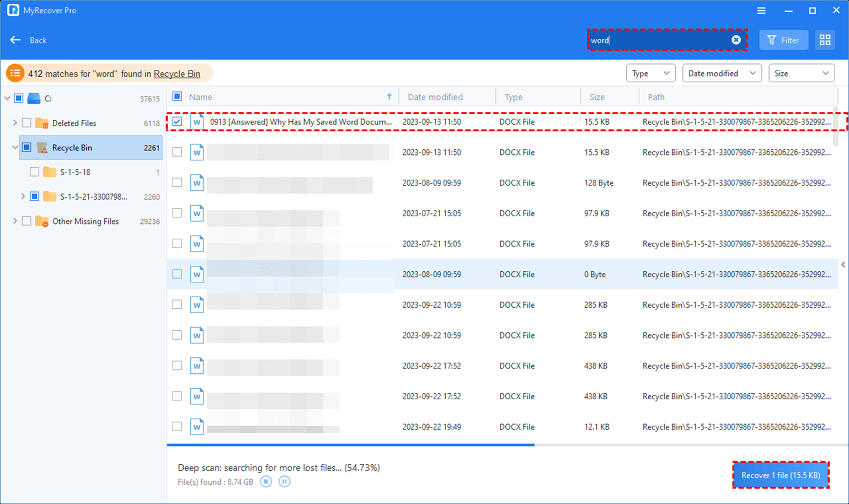Click Recover 1 file button
The height and width of the screenshot is (504, 849).
(780, 475)
